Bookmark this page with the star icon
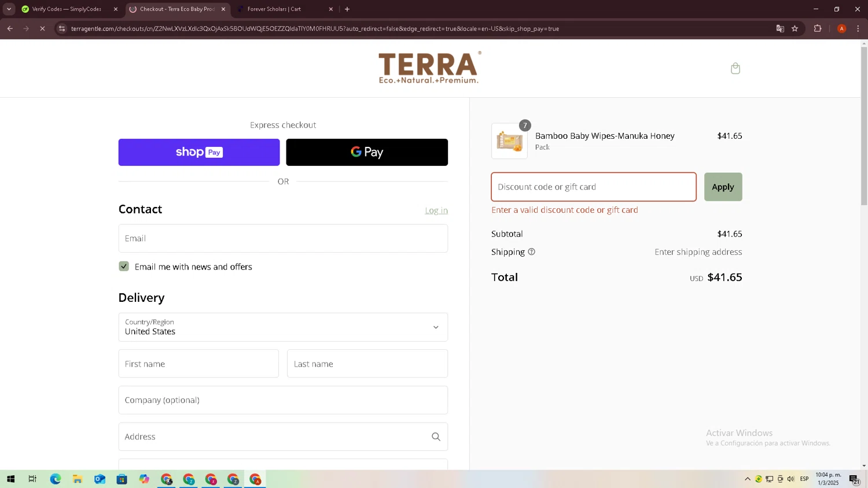 [795, 28]
